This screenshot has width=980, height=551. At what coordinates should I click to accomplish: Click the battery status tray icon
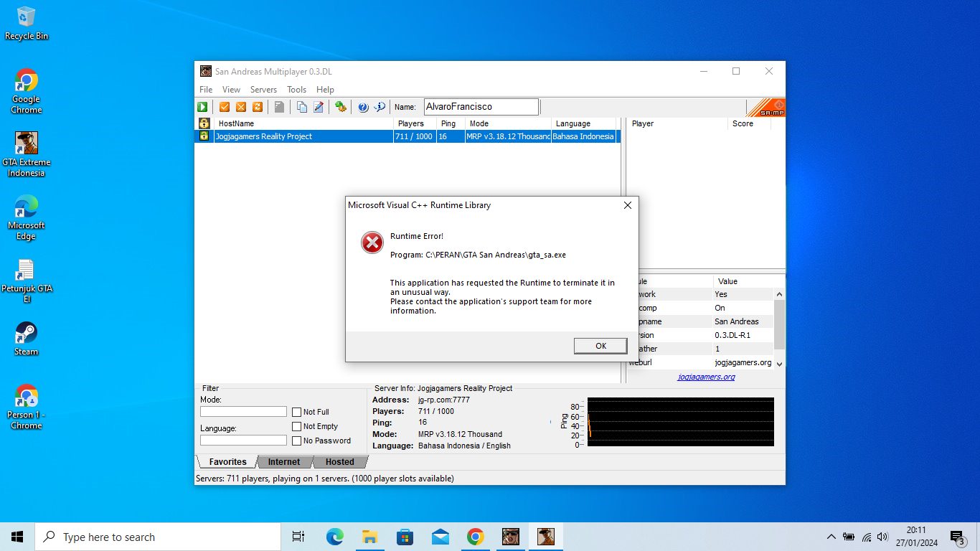(849, 537)
